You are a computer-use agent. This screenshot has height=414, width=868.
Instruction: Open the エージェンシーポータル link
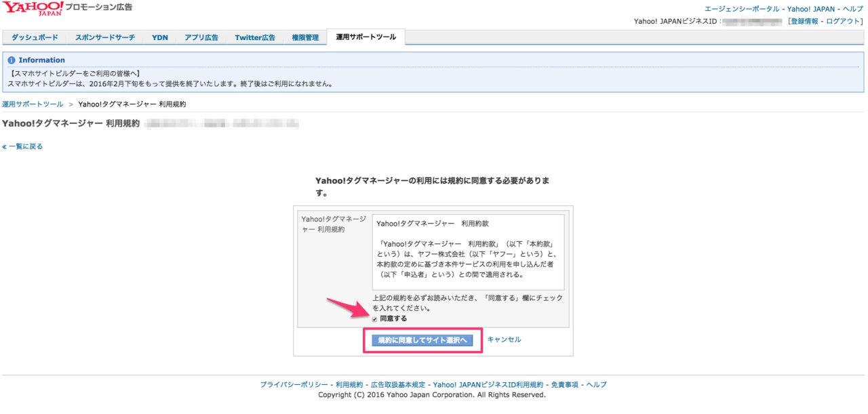(742, 9)
